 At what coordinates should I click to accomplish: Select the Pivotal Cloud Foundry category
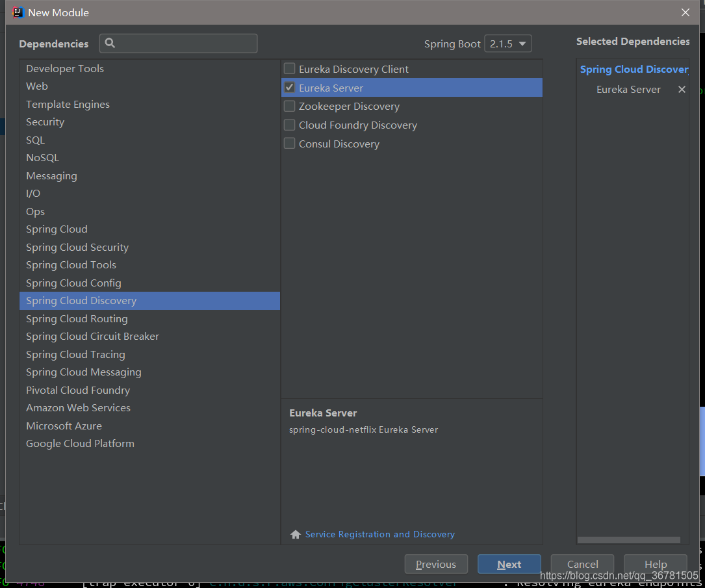pos(149,390)
